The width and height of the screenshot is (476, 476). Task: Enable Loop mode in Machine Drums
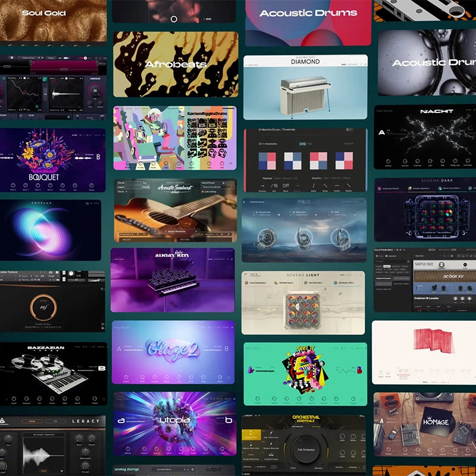pos(303,144)
